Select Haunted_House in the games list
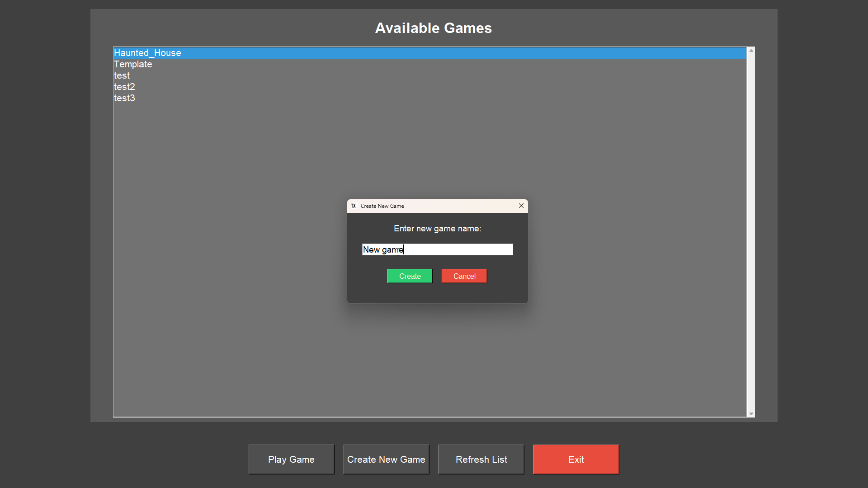Image resolution: width=868 pixels, height=488 pixels. point(147,53)
